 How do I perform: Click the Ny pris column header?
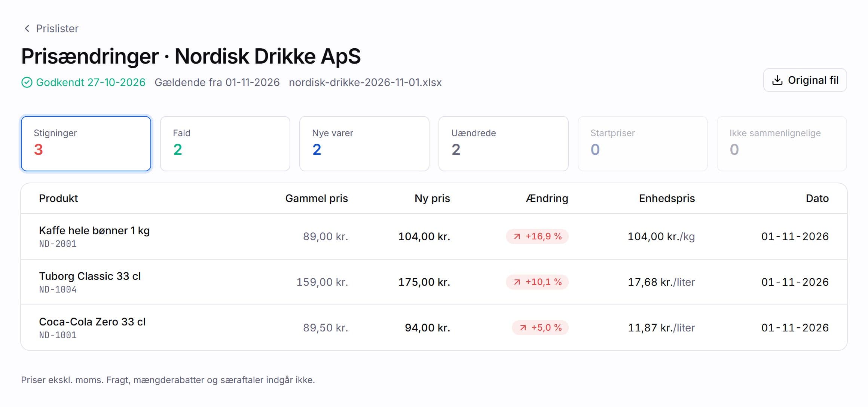coord(432,198)
